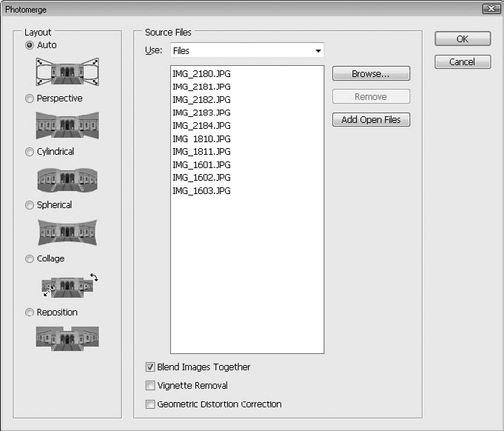The height and width of the screenshot is (431, 504).
Task: Enable Vignette Removal checkbox
Action: tap(150, 385)
